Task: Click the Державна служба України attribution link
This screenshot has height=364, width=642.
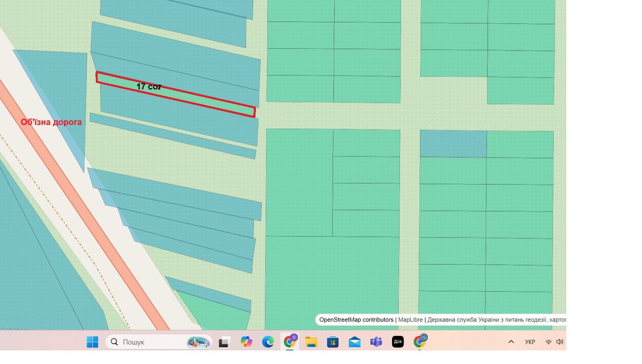Action: point(497,320)
